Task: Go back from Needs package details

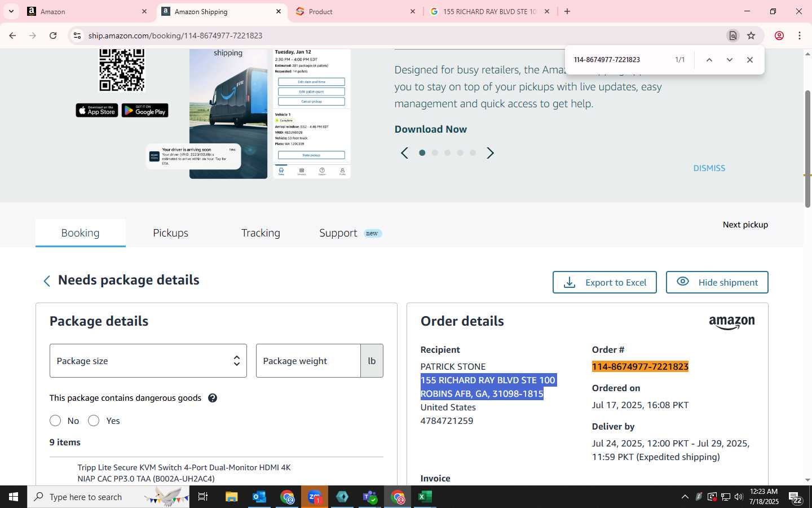Action: pyautogui.click(x=47, y=281)
